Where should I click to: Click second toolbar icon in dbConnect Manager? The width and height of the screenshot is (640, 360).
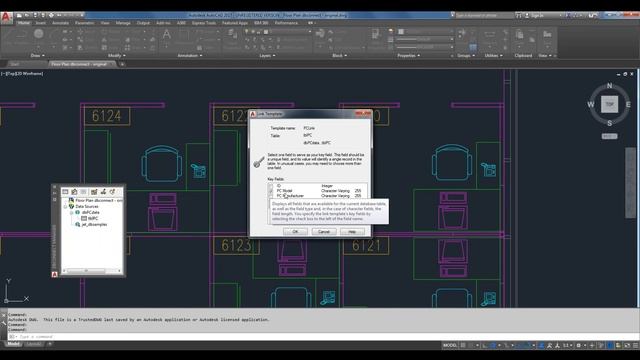point(74,192)
